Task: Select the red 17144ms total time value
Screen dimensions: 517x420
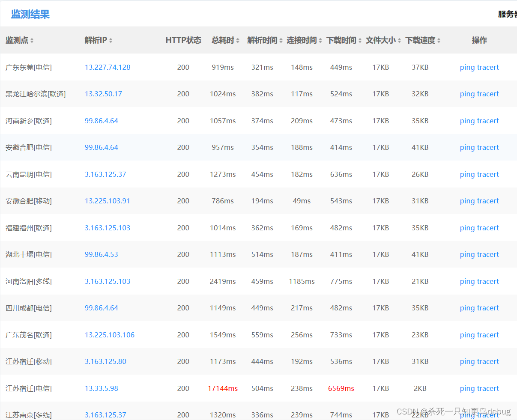Action: click(x=223, y=388)
